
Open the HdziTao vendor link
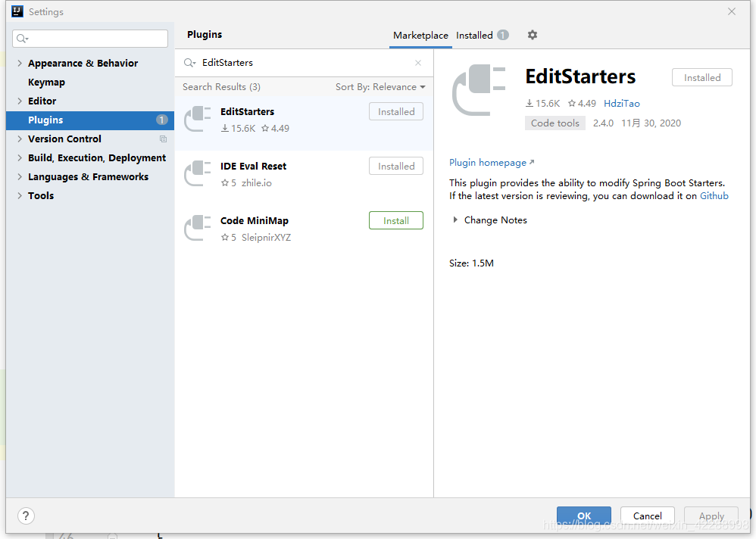(621, 103)
